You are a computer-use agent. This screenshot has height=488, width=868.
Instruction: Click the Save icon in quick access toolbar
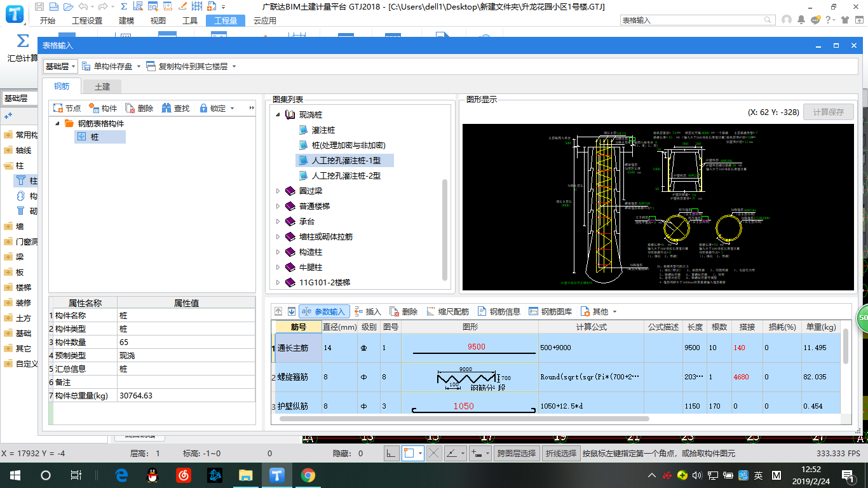pos(39,7)
